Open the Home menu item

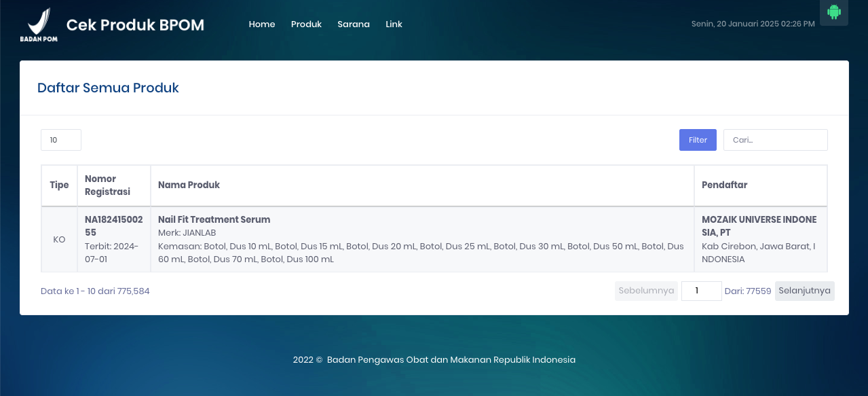262,24
